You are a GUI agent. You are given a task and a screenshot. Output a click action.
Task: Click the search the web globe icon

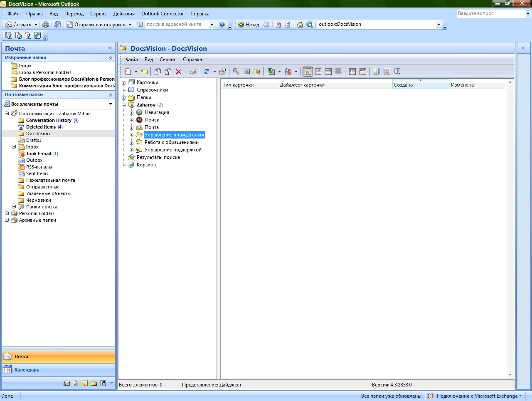click(x=310, y=25)
